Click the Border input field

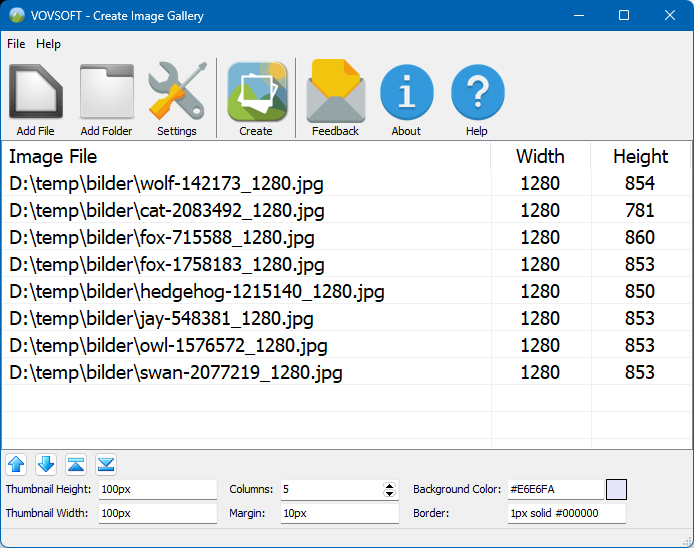point(567,513)
